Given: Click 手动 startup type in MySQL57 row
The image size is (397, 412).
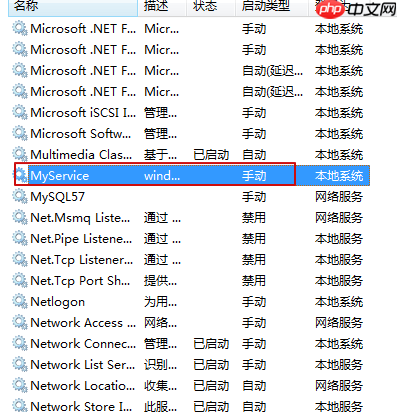Looking at the screenshot, I should pyautogui.click(x=254, y=197).
